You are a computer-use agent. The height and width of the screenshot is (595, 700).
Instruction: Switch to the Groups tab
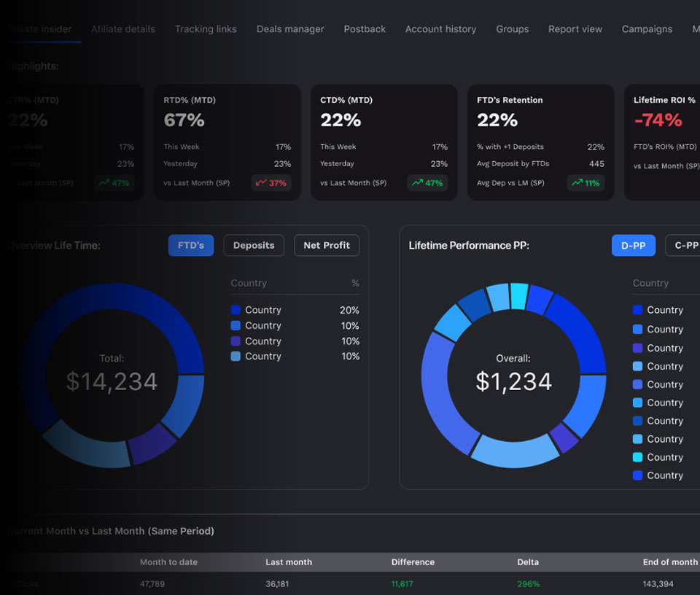pos(513,29)
